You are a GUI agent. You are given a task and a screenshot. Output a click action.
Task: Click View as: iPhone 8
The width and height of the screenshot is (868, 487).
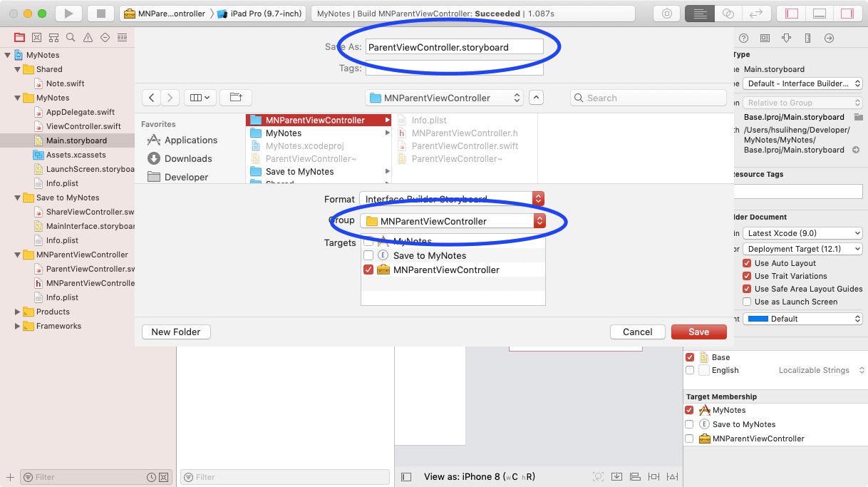pos(480,477)
